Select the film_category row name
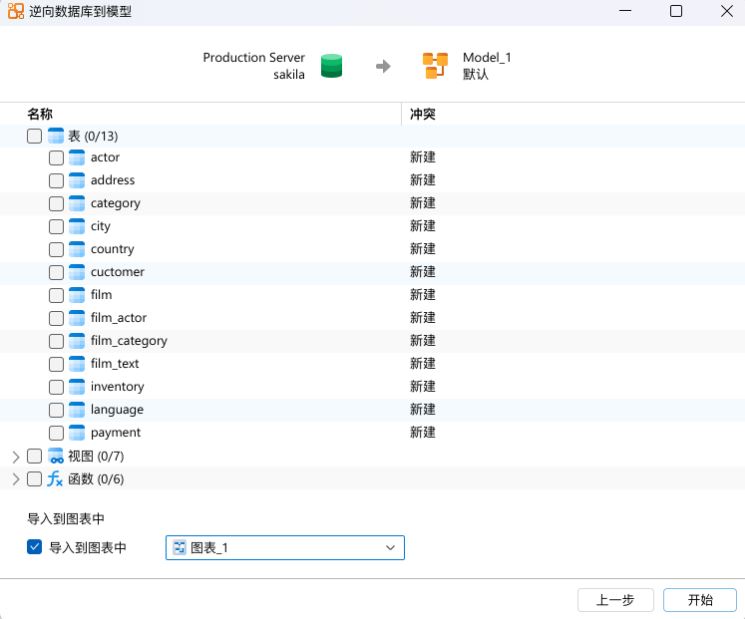Screen dimensions: 745x619 (129, 341)
